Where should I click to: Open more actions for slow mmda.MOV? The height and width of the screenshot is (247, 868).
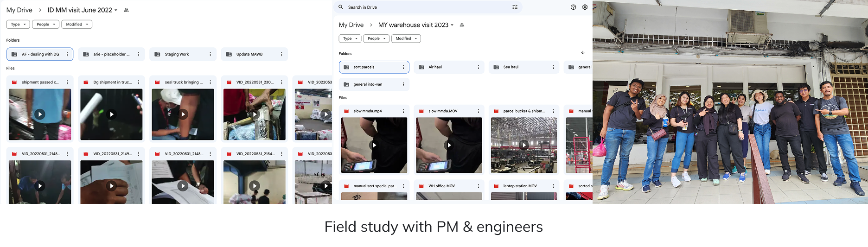coord(479,111)
